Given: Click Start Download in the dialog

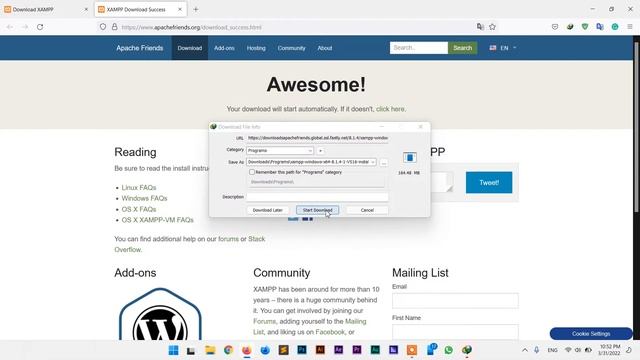Looking at the screenshot, I should click(317, 210).
